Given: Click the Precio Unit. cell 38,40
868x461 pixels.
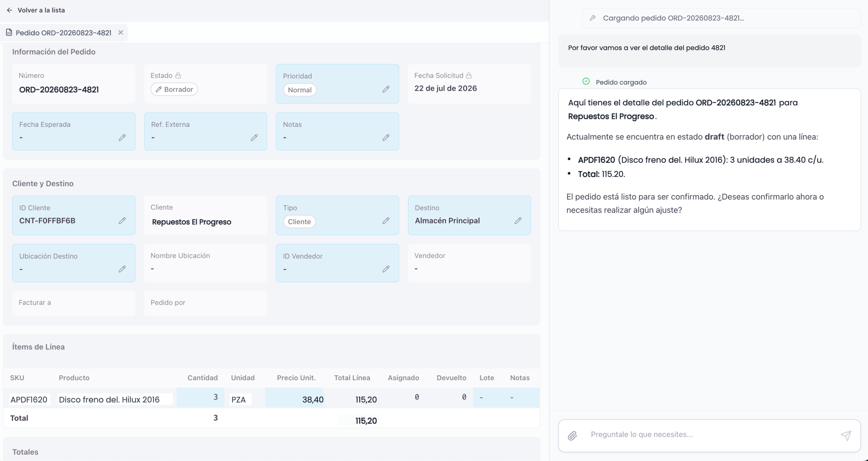Looking at the screenshot, I should [294, 398].
